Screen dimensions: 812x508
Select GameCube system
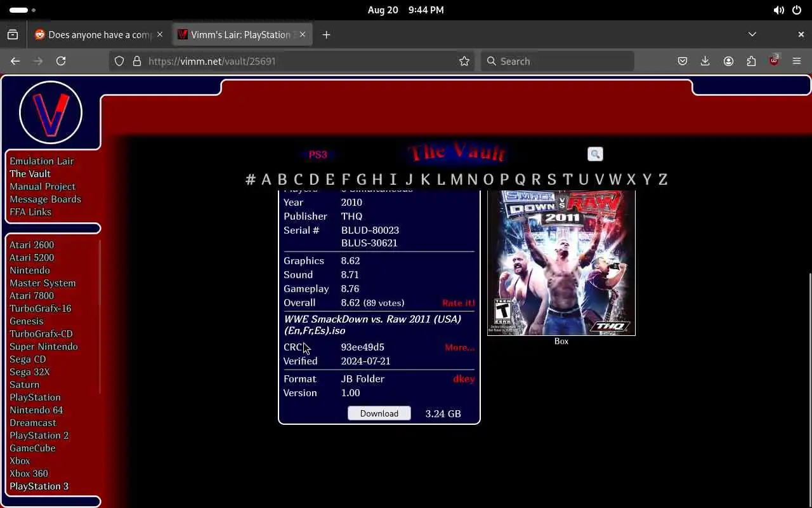32,448
